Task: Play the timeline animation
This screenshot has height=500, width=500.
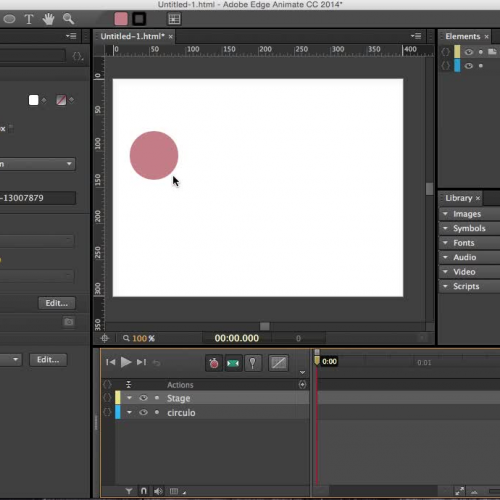Action: (x=126, y=362)
